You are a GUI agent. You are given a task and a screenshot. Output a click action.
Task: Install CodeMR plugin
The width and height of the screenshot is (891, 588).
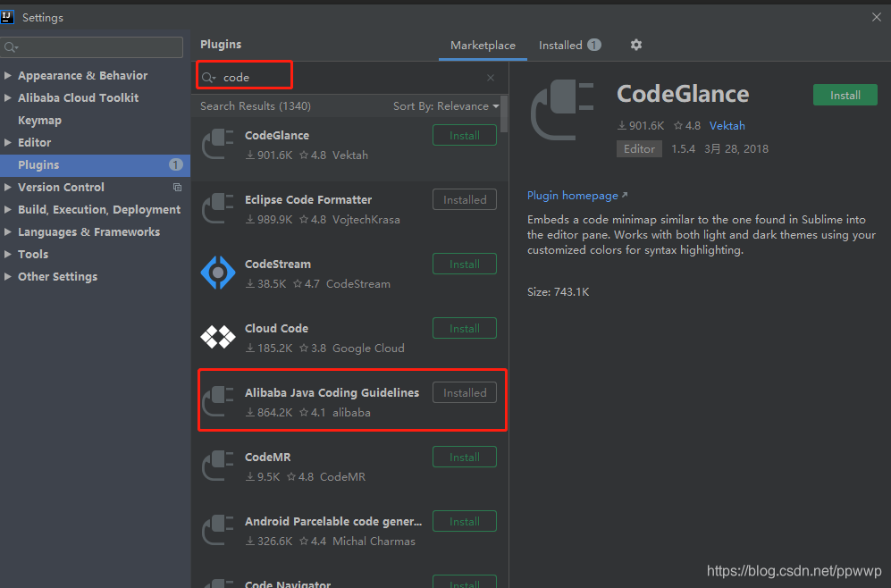coord(464,457)
